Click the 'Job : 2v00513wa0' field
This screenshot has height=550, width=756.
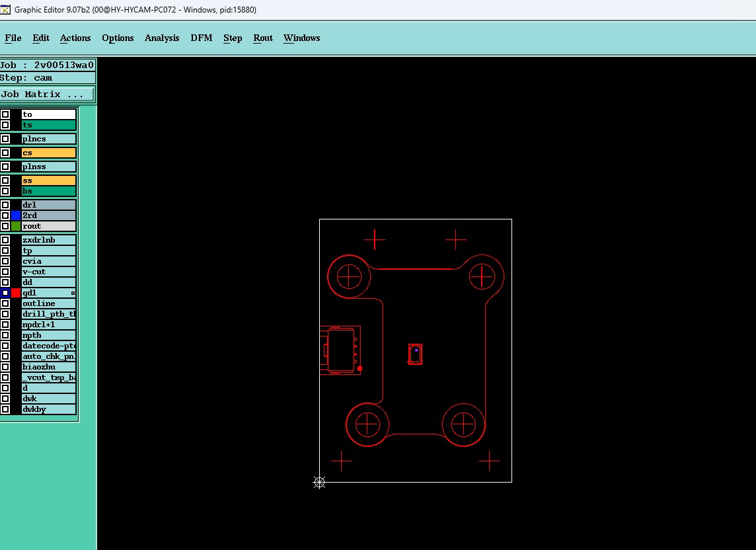point(48,65)
